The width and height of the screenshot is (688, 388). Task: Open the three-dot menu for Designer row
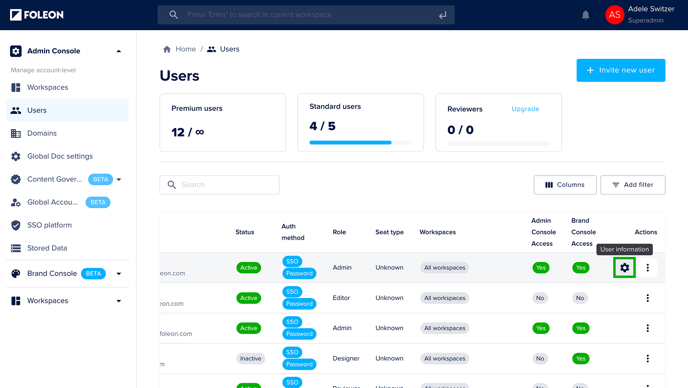(647, 359)
